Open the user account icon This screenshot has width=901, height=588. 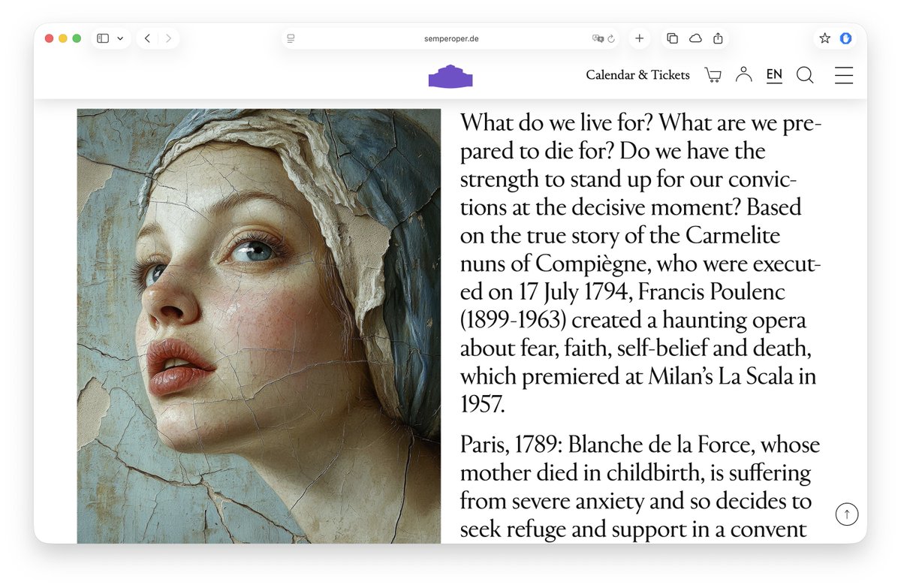point(743,74)
